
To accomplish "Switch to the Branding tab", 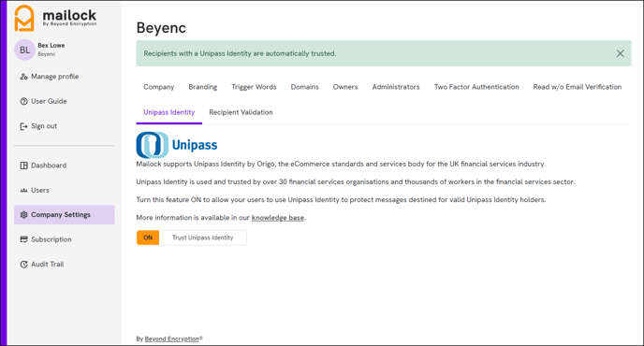I will coord(203,87).
